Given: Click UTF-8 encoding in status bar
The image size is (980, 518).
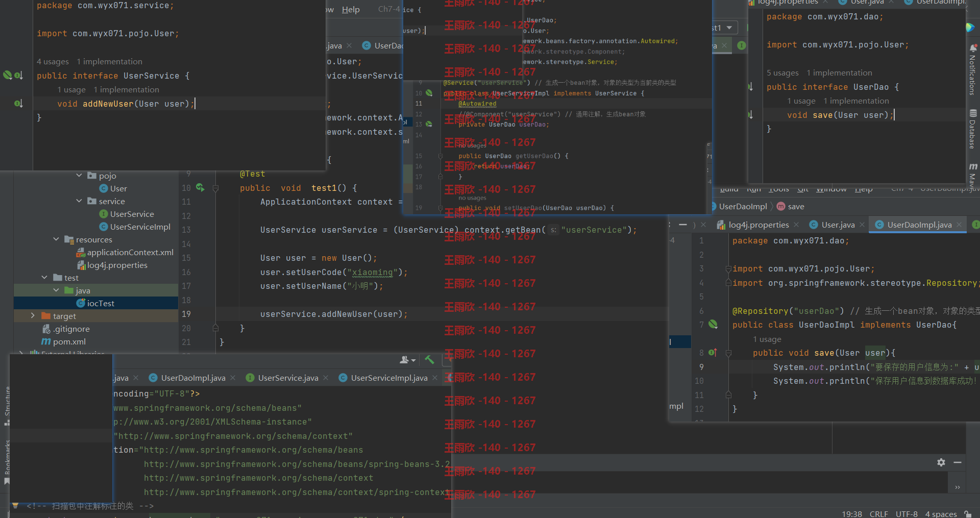Looking at the screenshot, I should pyautogui.click(x=906, y=514).
